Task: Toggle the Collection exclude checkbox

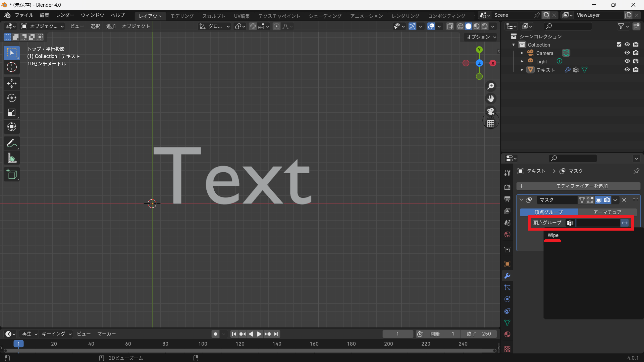Action: (619, 45)
